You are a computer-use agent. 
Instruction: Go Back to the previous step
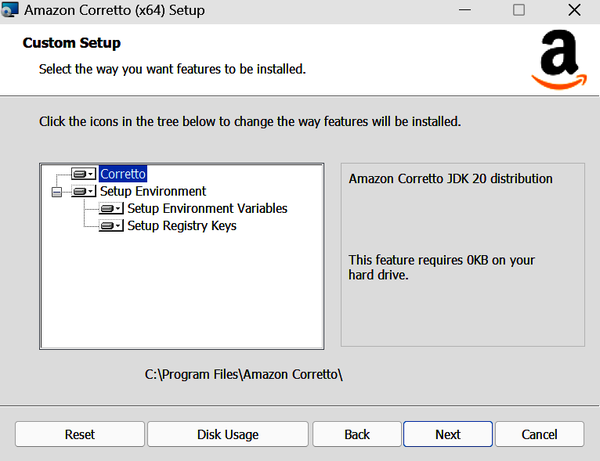pos(357,434)
